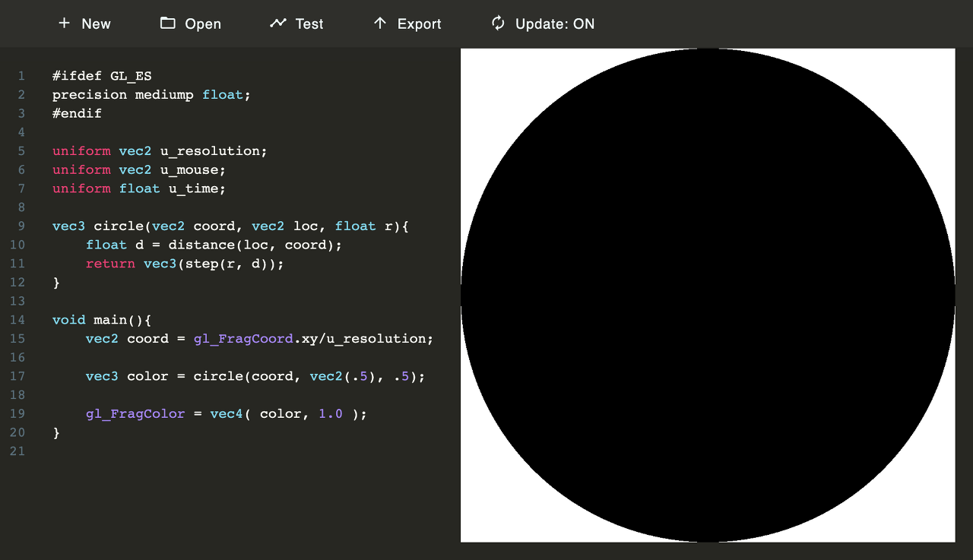Click the closing brace on line 20
Viewport: 973px width, 560px height.
56,433
